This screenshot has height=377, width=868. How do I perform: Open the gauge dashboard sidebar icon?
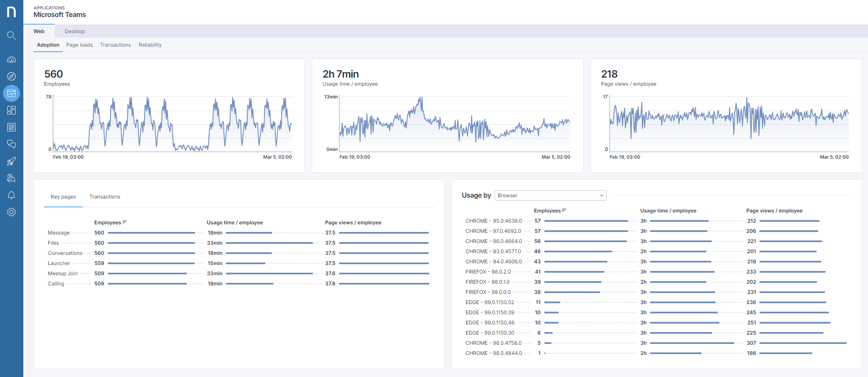(11, 59)
